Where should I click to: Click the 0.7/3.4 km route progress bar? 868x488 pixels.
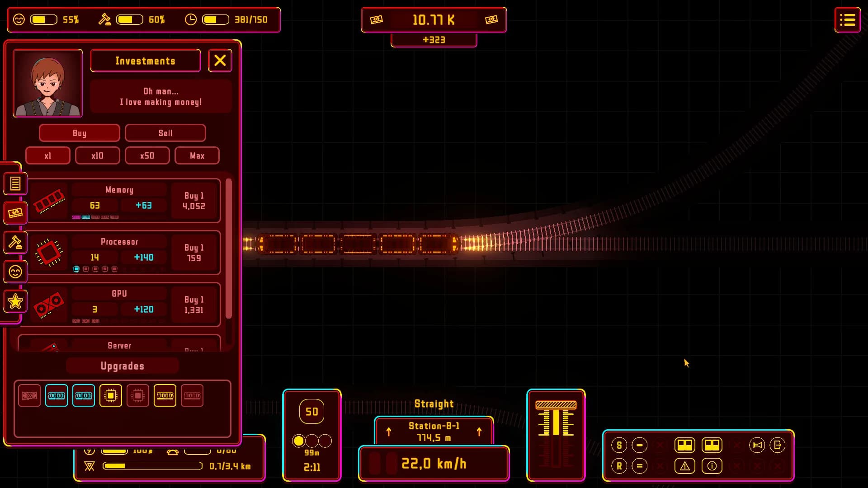152,466
